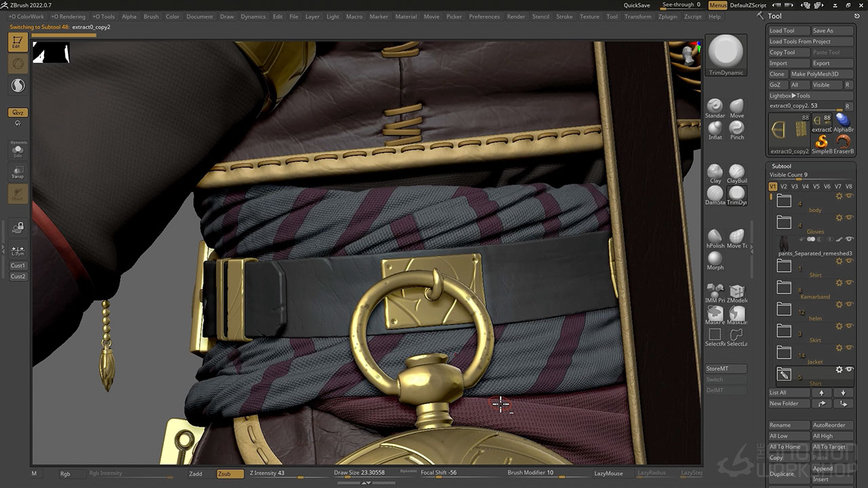The height and width of the screenshot is (488, 868).
Task: Open the Lightbox Tools expander
Action: point(789,96)
